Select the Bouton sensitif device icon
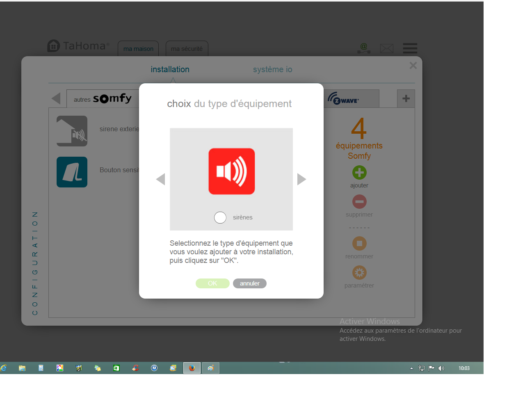The image size is (525, 420). pos(72,172)
